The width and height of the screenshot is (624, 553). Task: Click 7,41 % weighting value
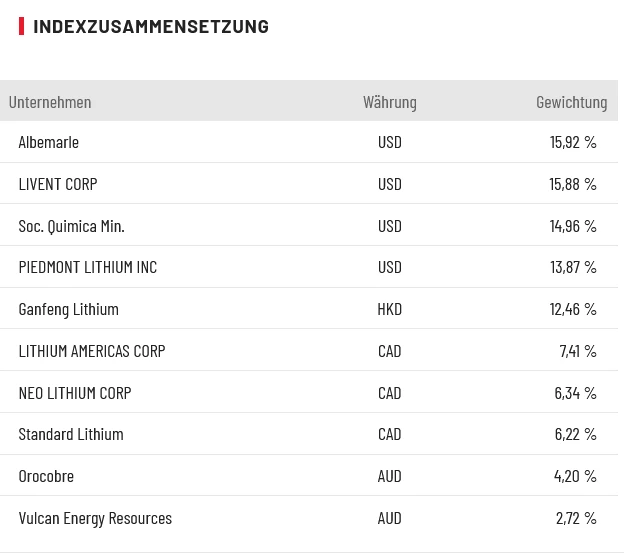(x=577, y=351)
